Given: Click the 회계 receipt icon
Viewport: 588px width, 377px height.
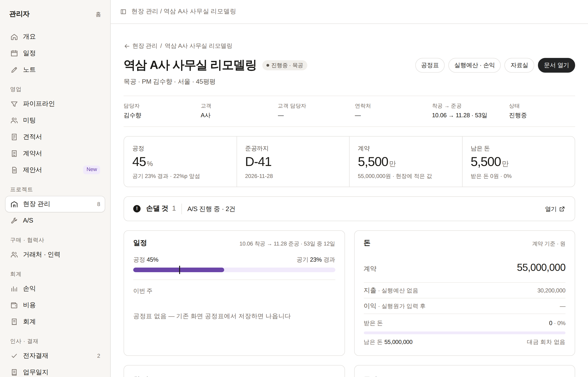Looking at the screenshot, I should click(14, 322).
